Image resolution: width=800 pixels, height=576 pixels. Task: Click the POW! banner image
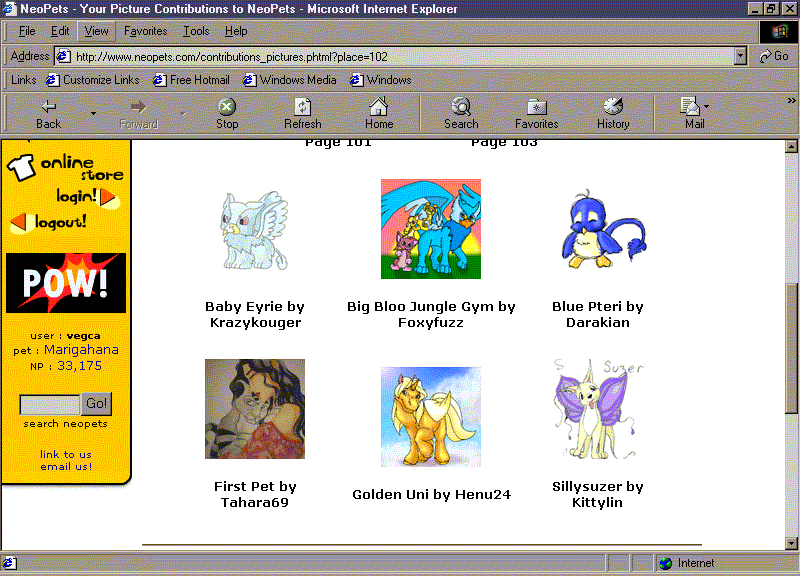(66, 283)
